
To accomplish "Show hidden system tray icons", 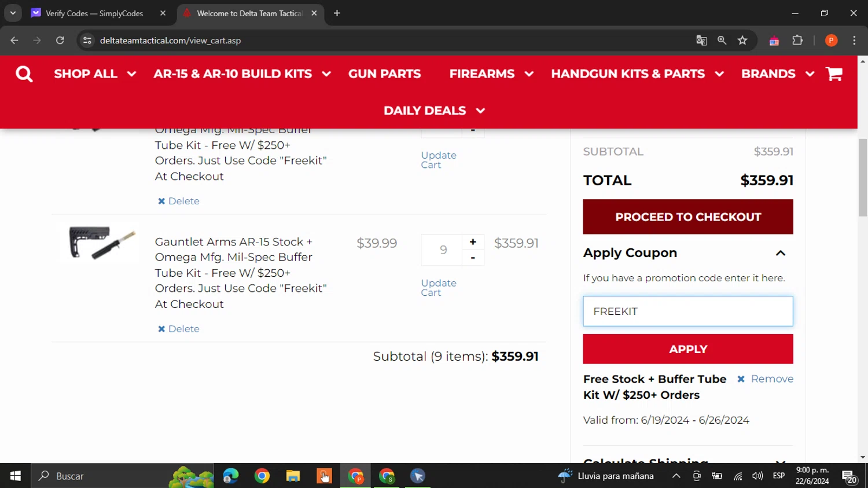I will pos(676,476).
